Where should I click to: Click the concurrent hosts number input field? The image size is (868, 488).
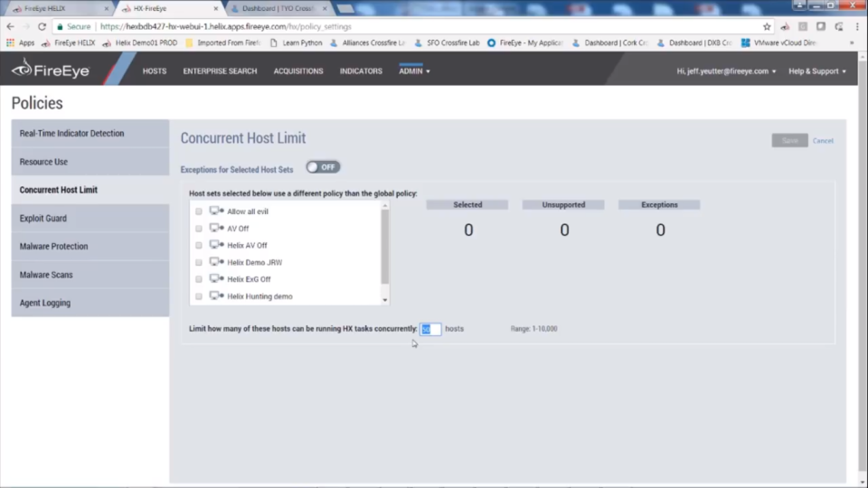click(x=430, y=329)
